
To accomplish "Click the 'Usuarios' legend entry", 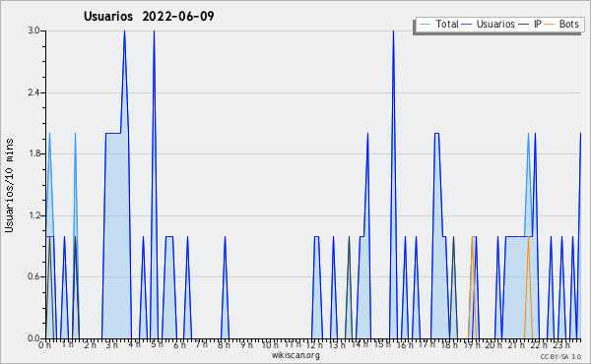I will tap(495, 24).
